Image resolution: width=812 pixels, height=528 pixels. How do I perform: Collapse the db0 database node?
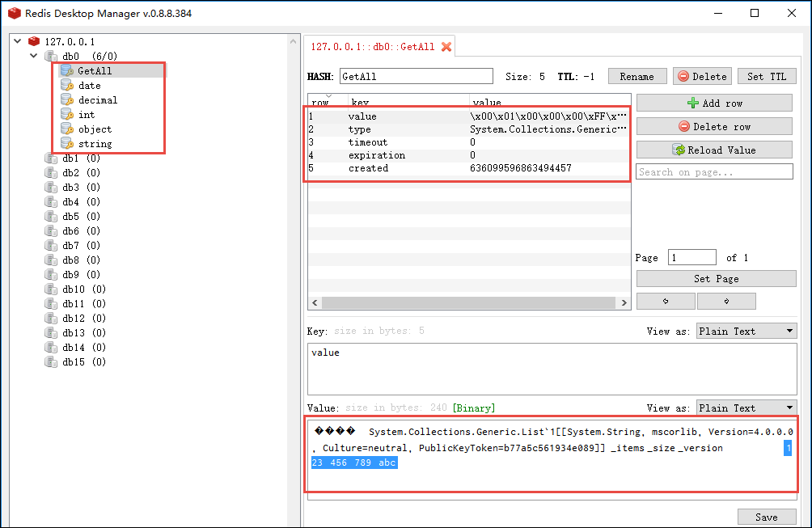pyautogui.click(x=34, y=56)
